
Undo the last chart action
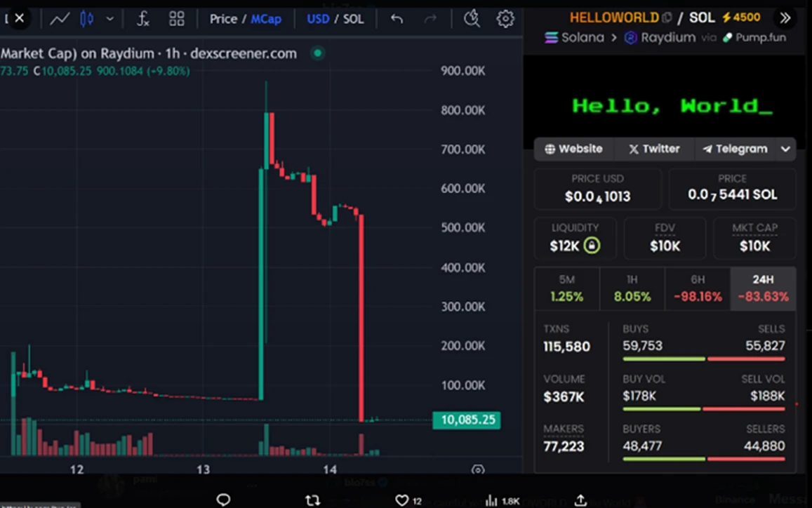click(x=397, y=19)
